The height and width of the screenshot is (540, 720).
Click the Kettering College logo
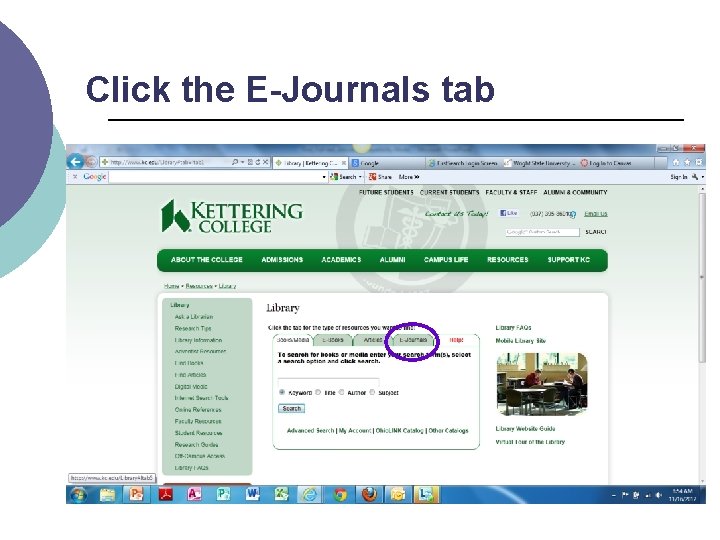(232, 216)
